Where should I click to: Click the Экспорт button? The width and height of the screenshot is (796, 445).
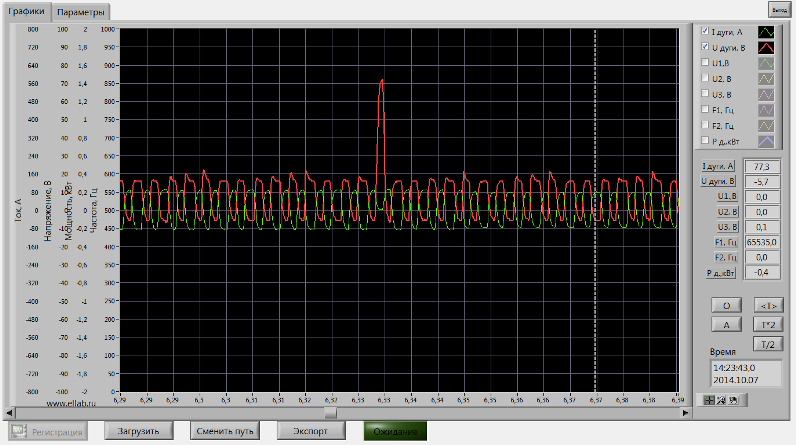point(311,431)
